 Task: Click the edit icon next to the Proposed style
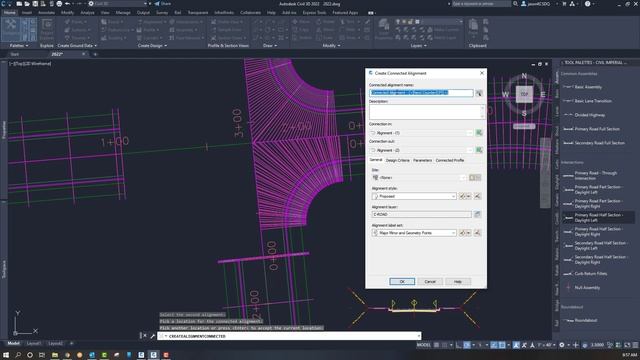(x=462, y=196)
